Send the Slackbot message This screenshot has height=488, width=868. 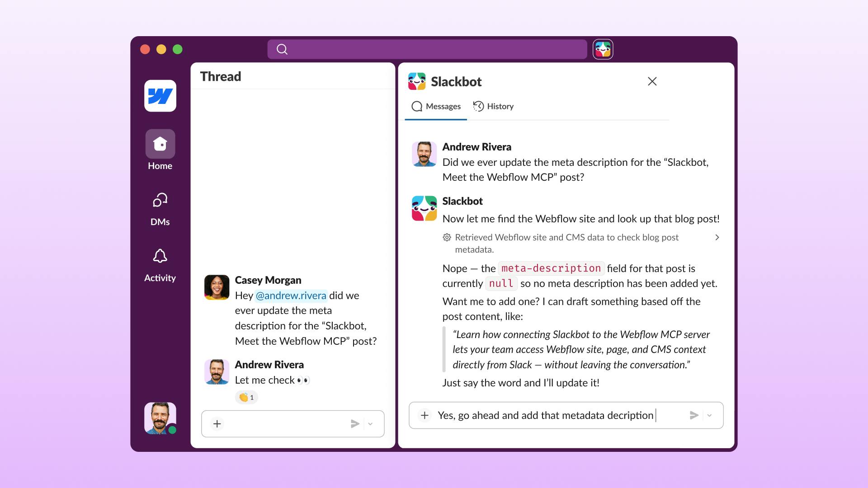(x=694, y=415)
